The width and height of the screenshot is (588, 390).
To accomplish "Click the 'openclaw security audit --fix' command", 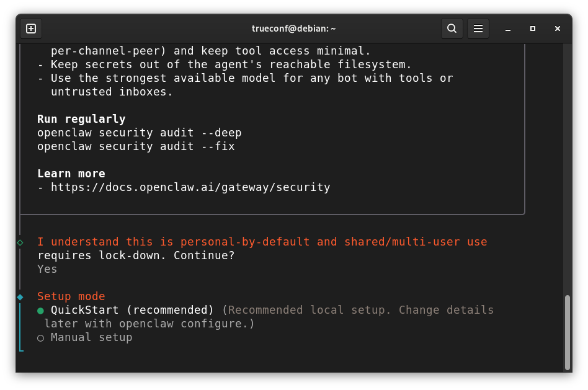I will click(136, 146).
